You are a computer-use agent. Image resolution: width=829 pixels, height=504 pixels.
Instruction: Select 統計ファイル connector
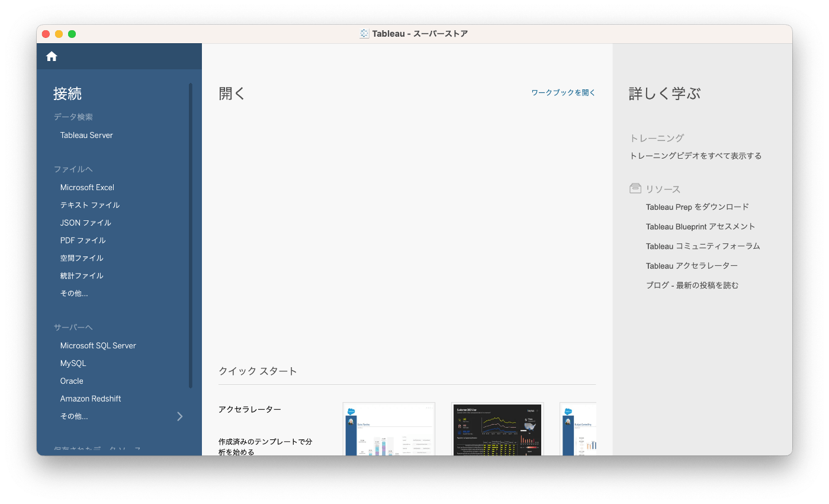82,276
